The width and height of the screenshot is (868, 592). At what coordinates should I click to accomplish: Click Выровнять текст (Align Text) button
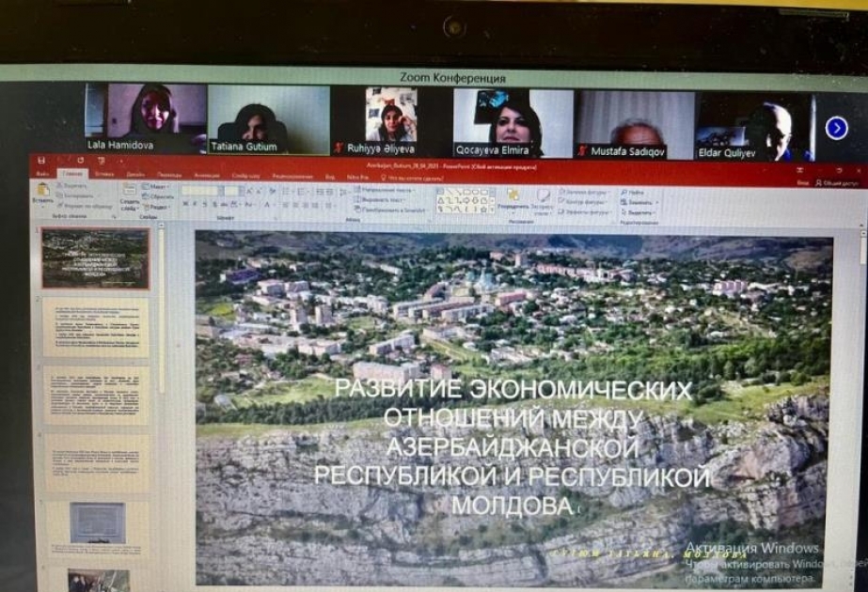point(382,200)
